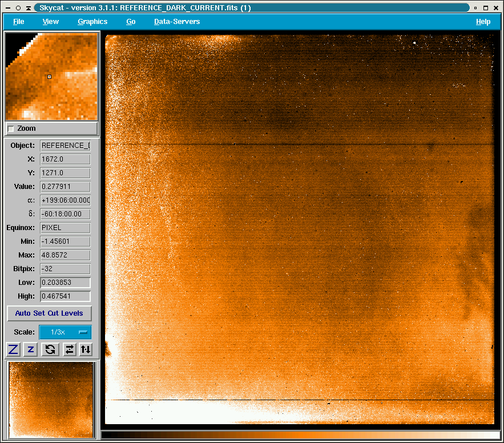The image size is (504, 443).
Task: Toggle the Zoom checkbox
Action: point(11,129)
